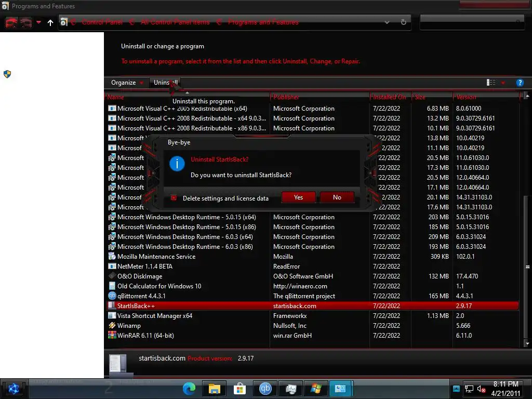
Task: Click the search box field
Action: (x=472, y=22)
